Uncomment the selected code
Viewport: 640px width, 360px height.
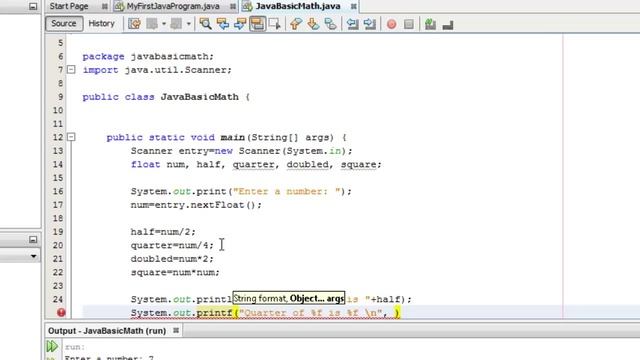coord(448,24)
